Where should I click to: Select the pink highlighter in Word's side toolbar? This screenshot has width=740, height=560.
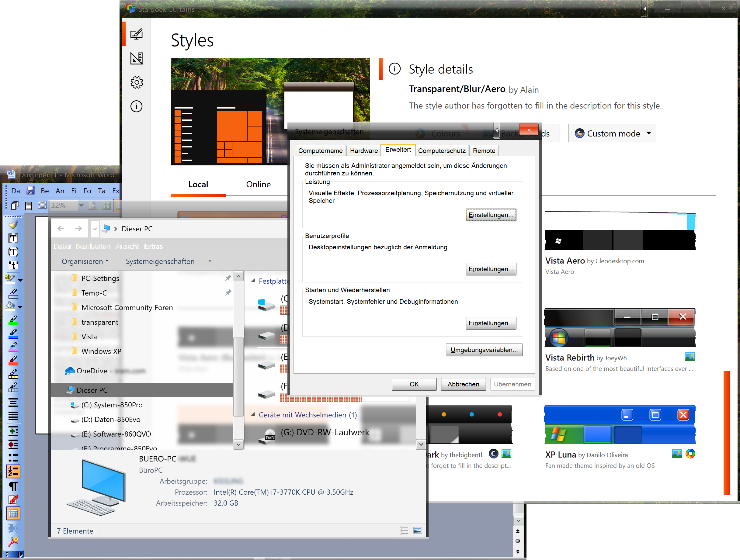point(13,347)
